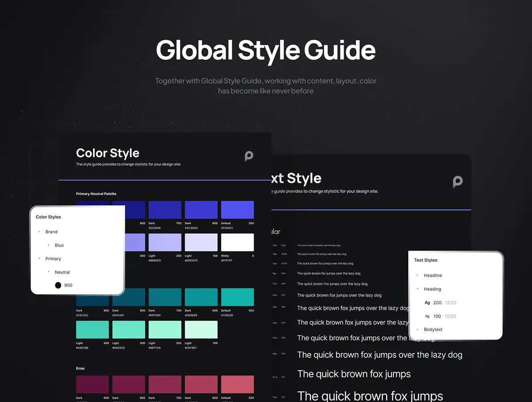Choose the Dark 700 #2A2BAE swatch
The width and height of the screenshot is (532, 402).
pyautogui.click(x=165, y=210)
